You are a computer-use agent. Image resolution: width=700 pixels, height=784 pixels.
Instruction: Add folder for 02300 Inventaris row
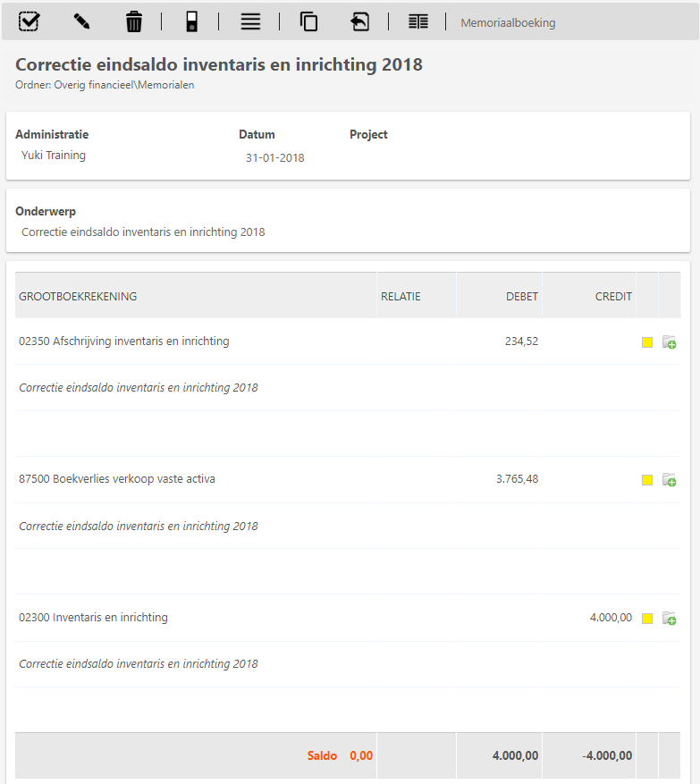tap(669, 619)
